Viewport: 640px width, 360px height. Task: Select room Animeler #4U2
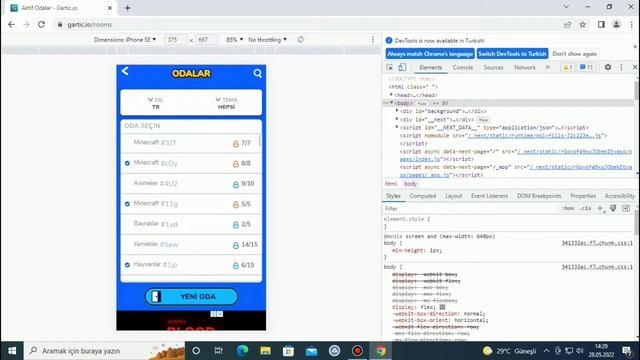[191, 184]
